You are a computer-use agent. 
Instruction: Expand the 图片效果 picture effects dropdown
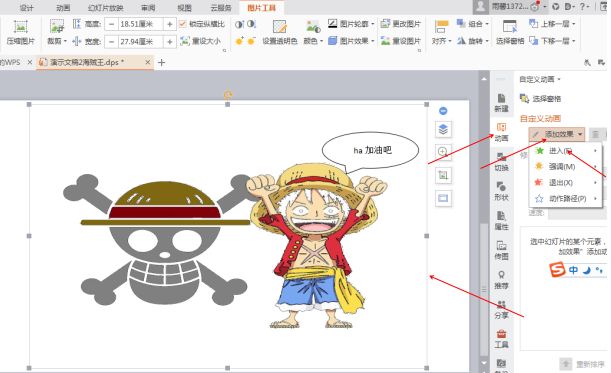pyautogui.click(x=373, y=41)
